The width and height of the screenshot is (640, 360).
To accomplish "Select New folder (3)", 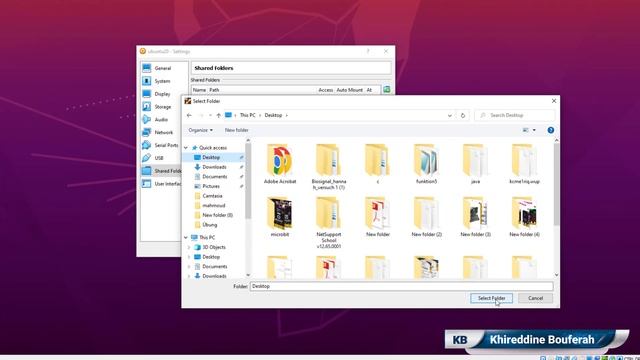I will pyautogui.click(x=476, y=217).
